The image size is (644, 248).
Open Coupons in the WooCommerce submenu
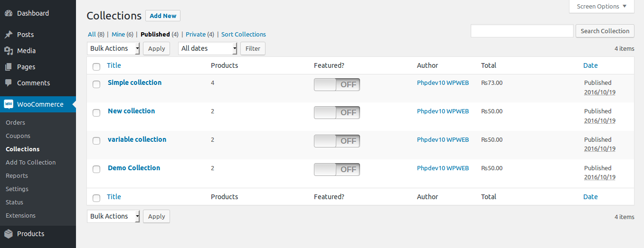coord(18,136)
